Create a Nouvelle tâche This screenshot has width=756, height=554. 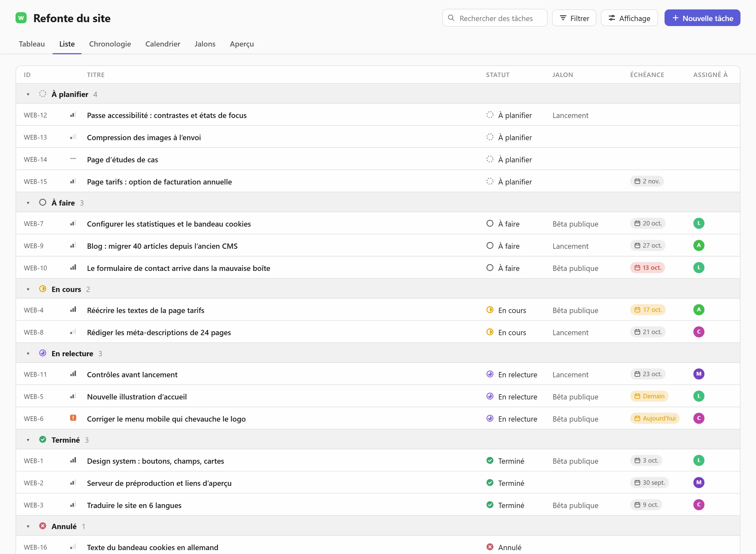[x=702, y=18]
